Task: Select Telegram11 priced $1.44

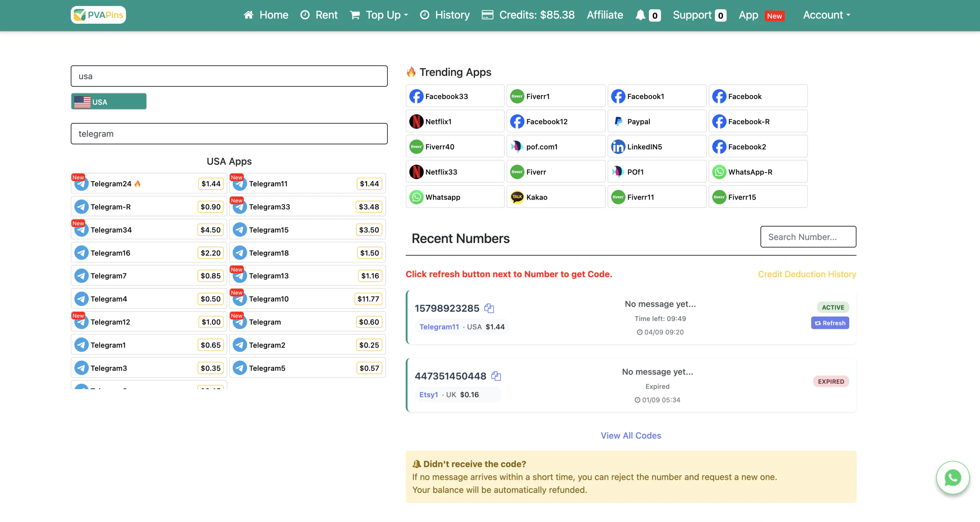Action: tap(307, 184)
